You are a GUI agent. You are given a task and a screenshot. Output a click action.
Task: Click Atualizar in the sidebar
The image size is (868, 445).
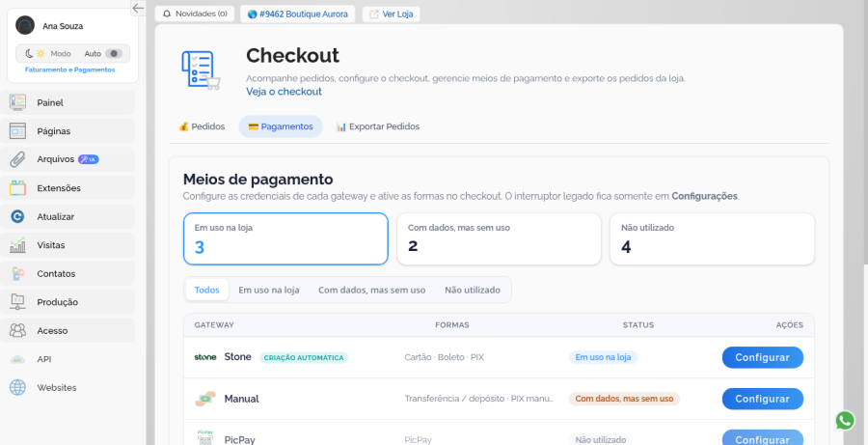point(68,216)
